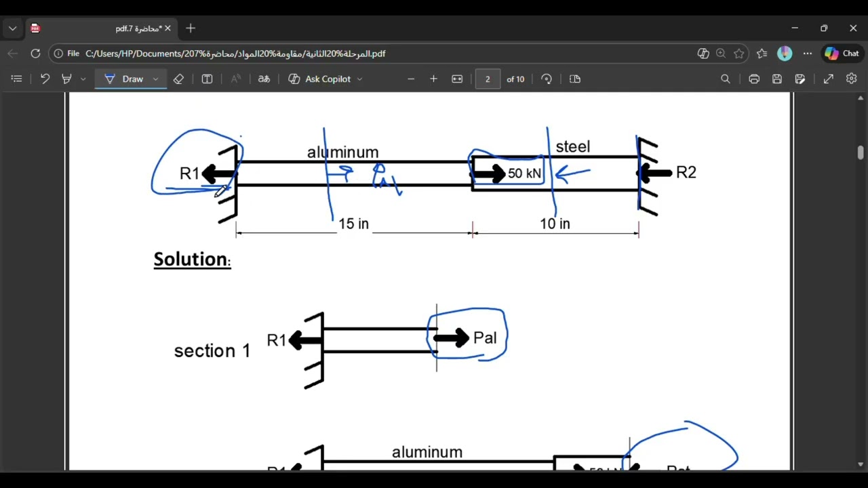
Task: Open Find in PDF search
Action: coord(726,79)
